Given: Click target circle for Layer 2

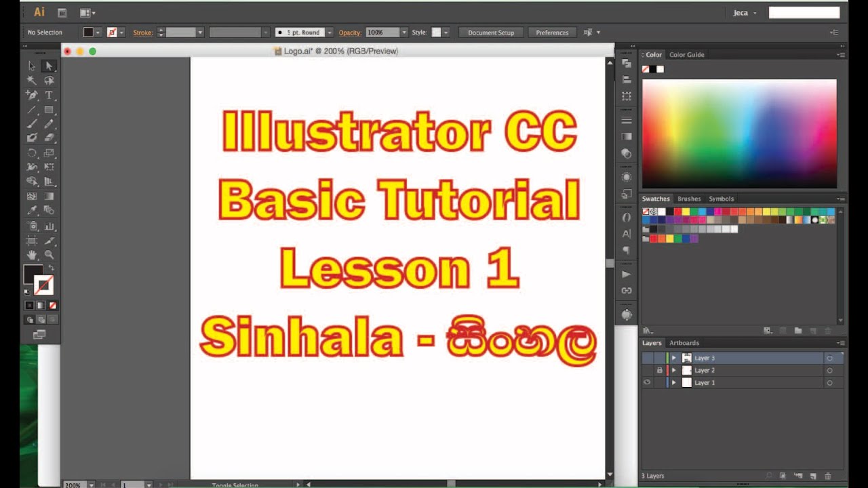Looking at the screenshot, I should [x=829, y=370].
